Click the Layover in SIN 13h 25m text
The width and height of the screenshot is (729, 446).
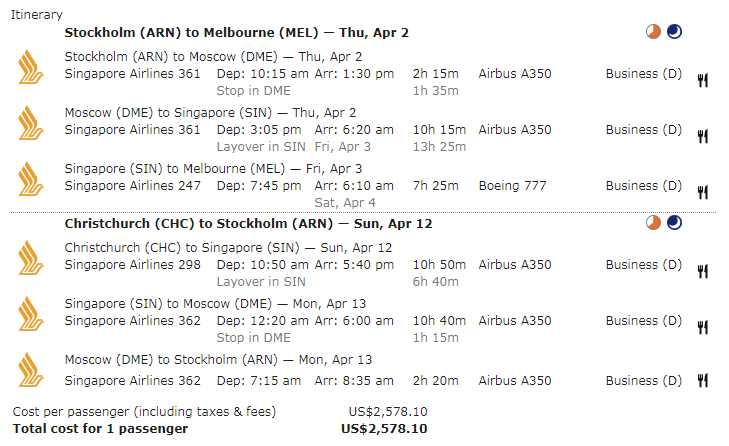341,147
